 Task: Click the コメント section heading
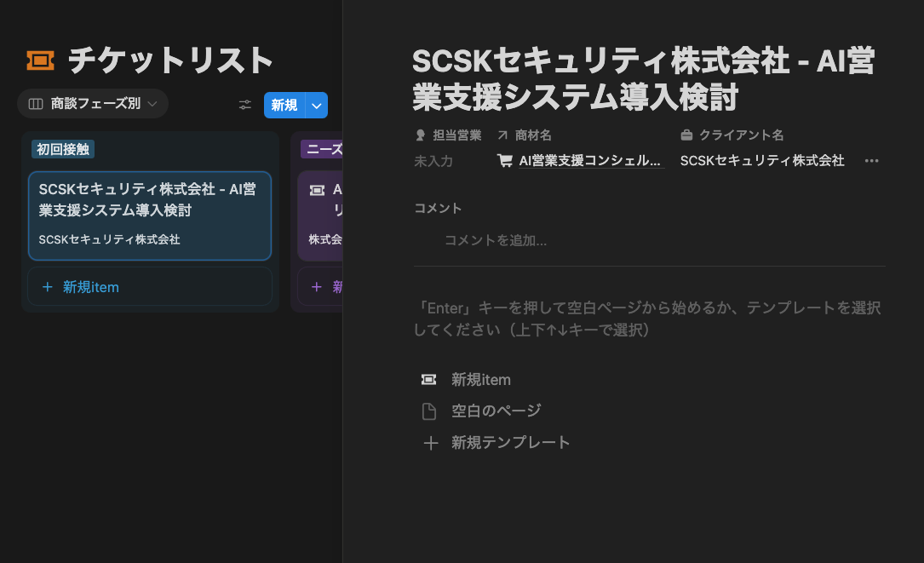point(438,208)
